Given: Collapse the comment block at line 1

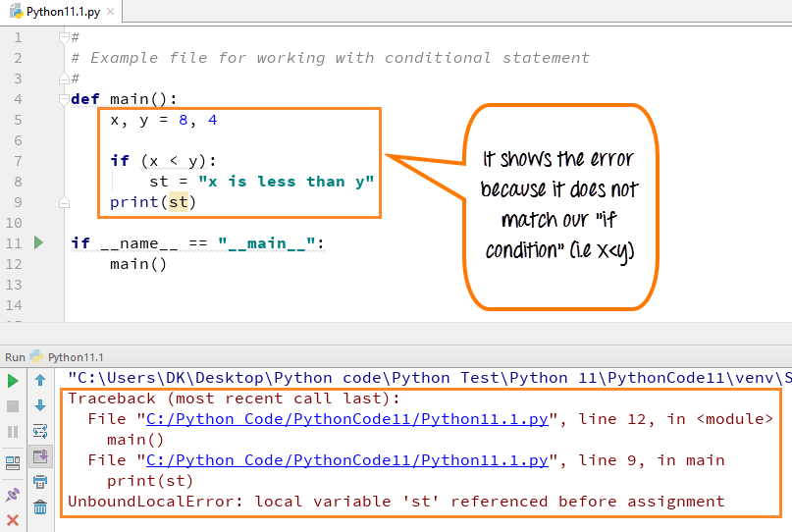Looking at the screenshot, I should click(x=65, y=38).
